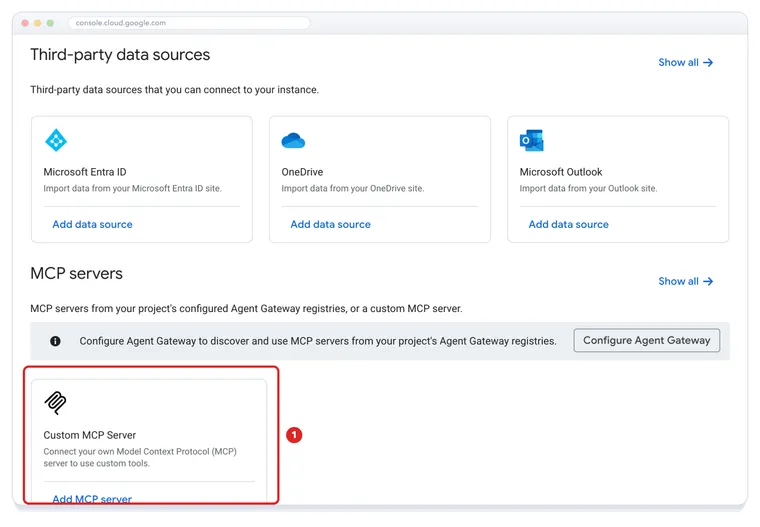Click the Microsoft Entra ID diamond icon
The width and height of the screenshot is (760, 527).
[56, 140]
